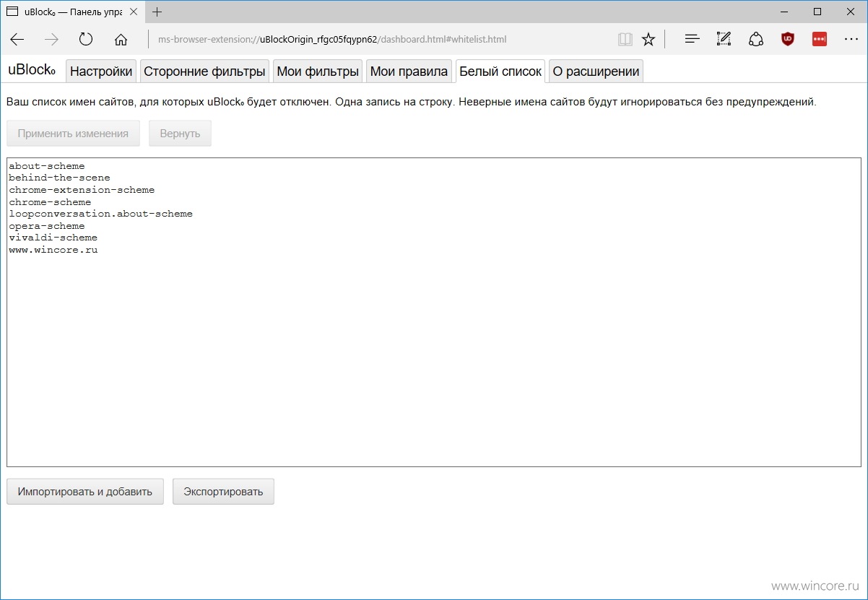
Task: Add page to favorites star icon
Action: pos(648,40)
